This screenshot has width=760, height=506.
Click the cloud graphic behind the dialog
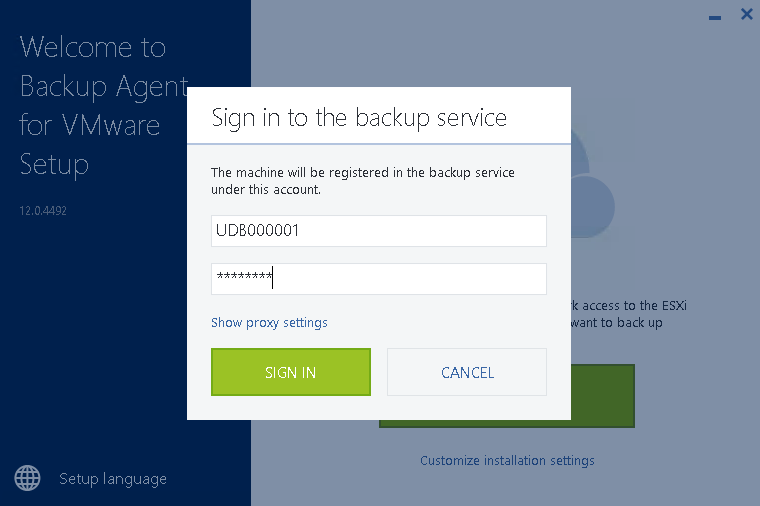[x=592, y=194]
